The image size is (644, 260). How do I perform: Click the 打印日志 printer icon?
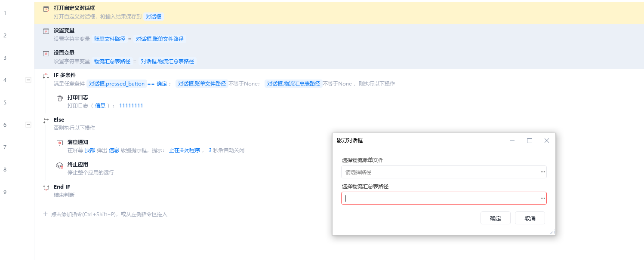[x=60, y=98]
